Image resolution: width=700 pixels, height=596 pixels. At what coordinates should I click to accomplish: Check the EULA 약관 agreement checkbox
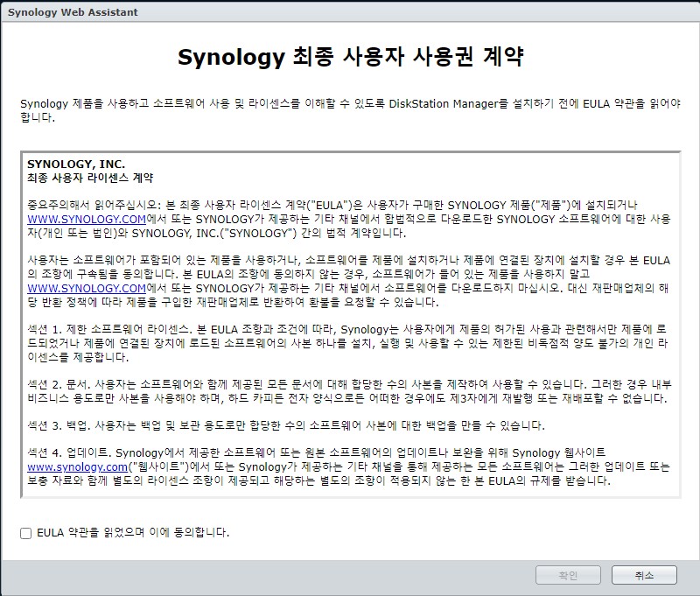pos(26,533)
